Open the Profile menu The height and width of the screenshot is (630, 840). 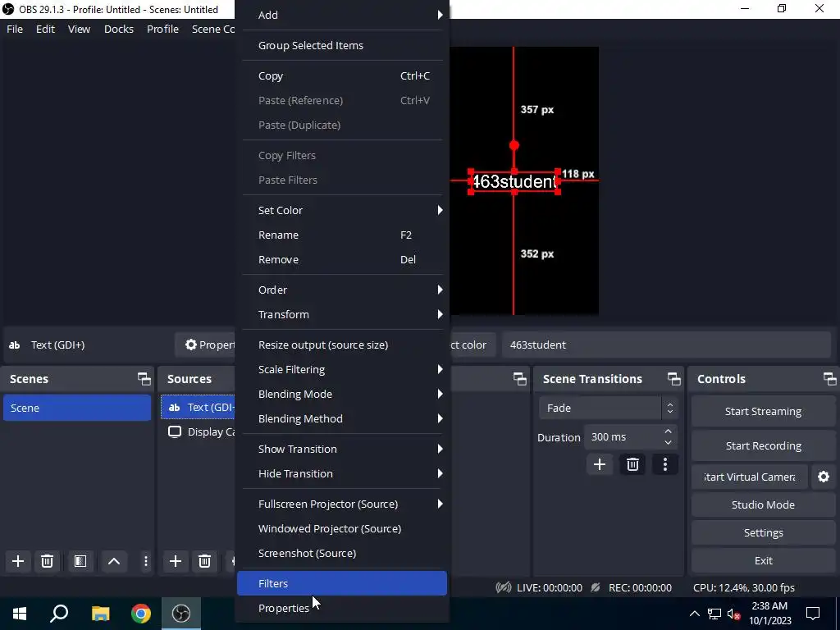click(163, 29)
